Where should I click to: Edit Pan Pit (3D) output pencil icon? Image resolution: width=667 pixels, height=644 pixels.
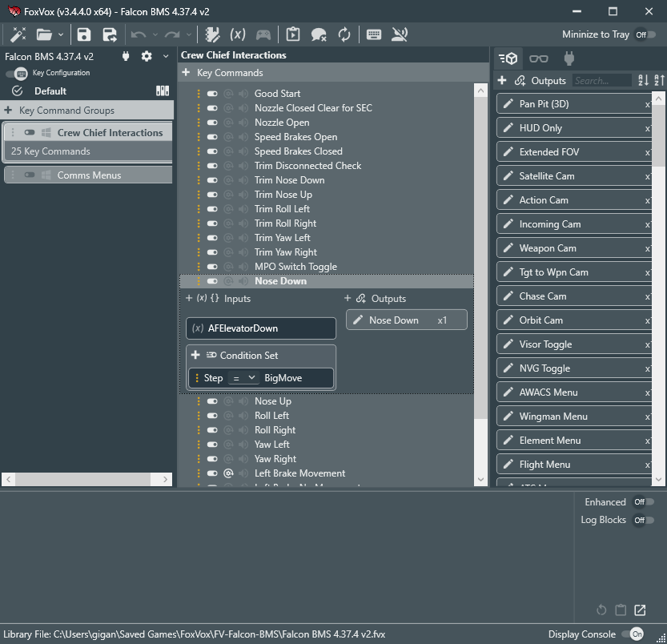[508, 103]
